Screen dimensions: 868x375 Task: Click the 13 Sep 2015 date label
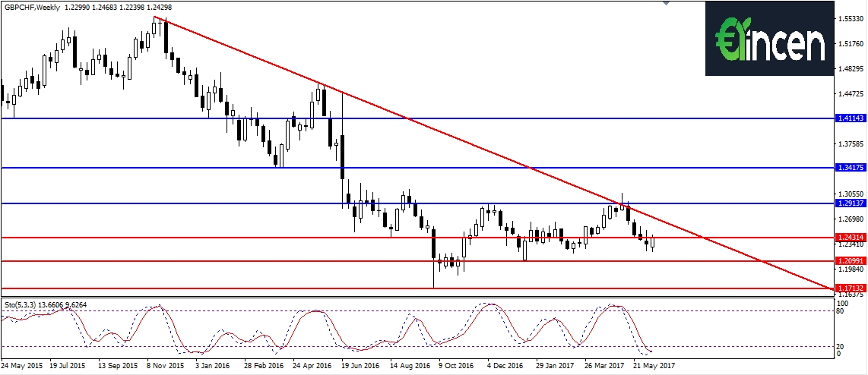(x=118, y=366)
